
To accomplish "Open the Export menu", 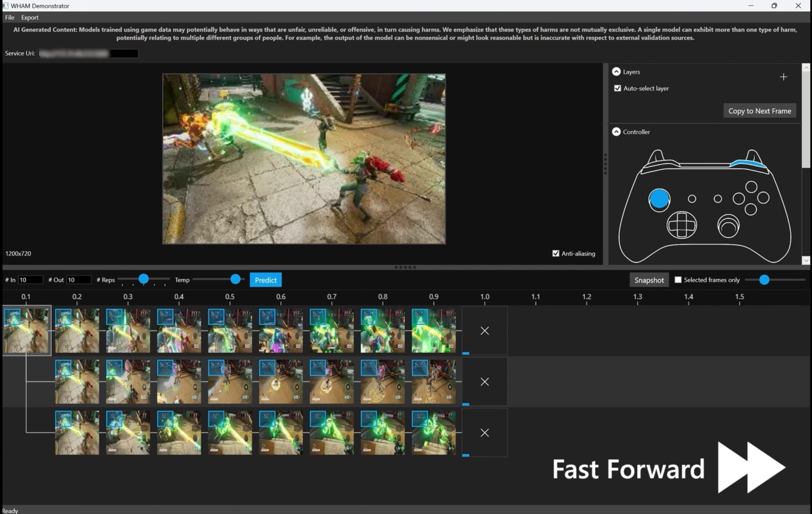I will pos(30,17).
